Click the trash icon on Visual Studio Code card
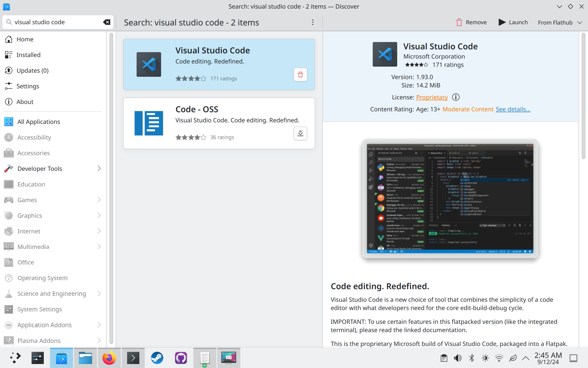The image size is (588, 368). (300, 75)
